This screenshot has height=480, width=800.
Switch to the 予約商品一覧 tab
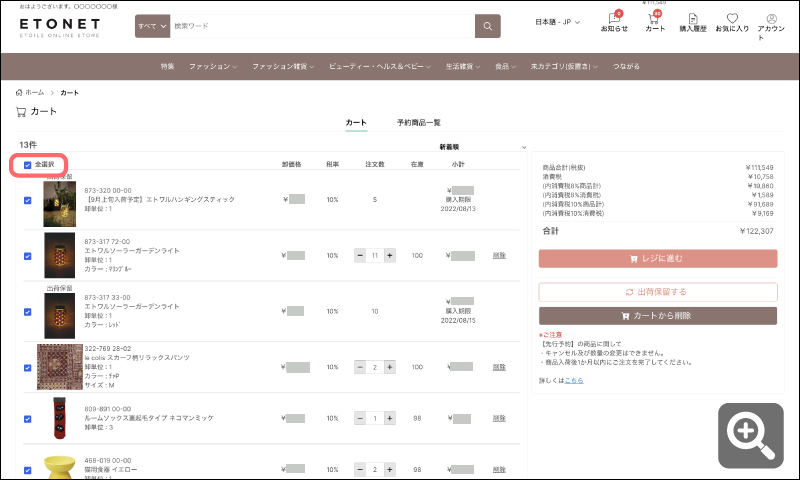(419, 122)
